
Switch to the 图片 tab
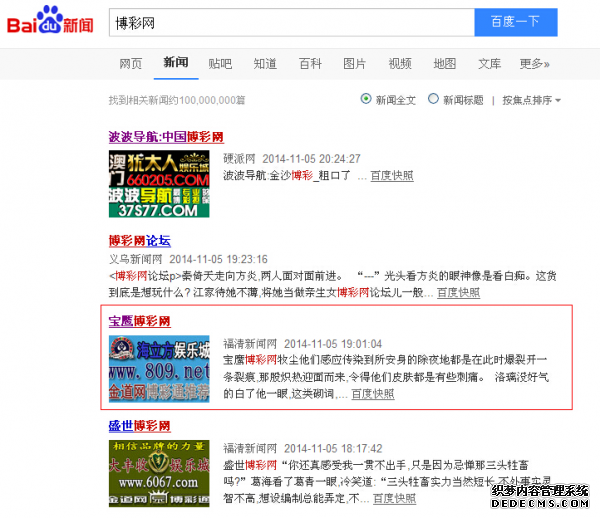pyautogui.click(x=355, y=64)
